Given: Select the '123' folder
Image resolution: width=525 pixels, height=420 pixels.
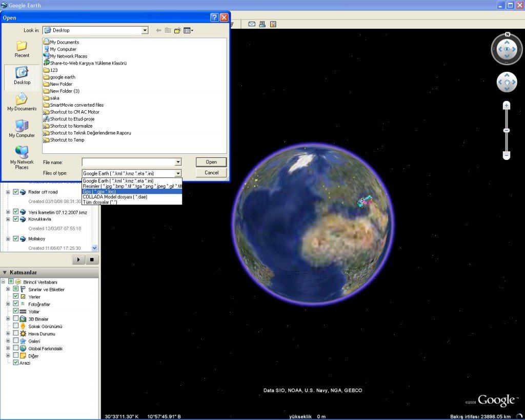Looking at the screenshot, I should coord(51,70).
